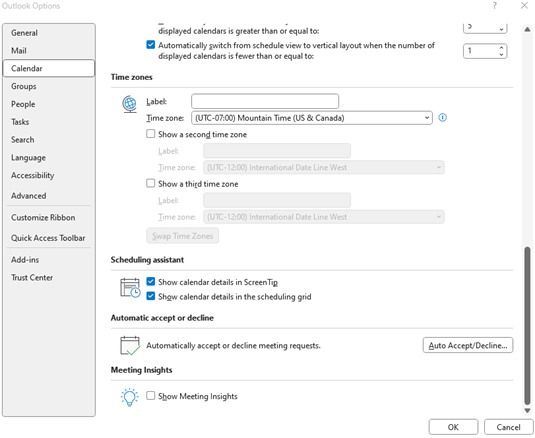535x438 pixels.
Task: Open Quick Access Toolbar settings
Action: pos(48,238)
